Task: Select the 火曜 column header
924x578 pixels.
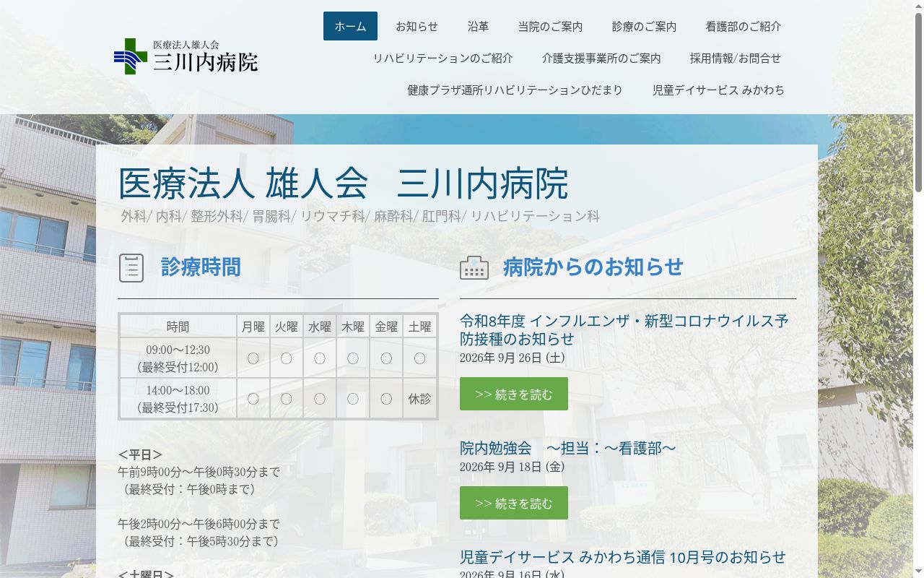Action: pyautogui.click(x=287, y=327)
